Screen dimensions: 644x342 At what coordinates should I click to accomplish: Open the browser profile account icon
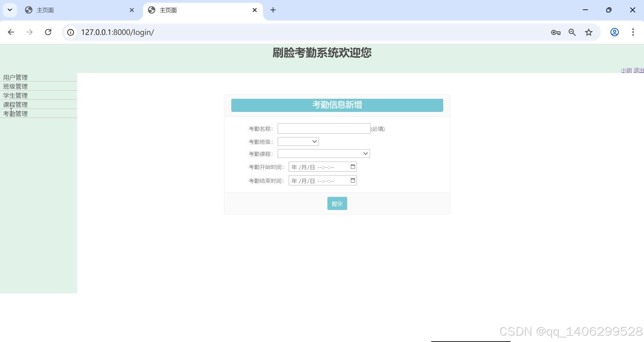click(x=614, y=32)
